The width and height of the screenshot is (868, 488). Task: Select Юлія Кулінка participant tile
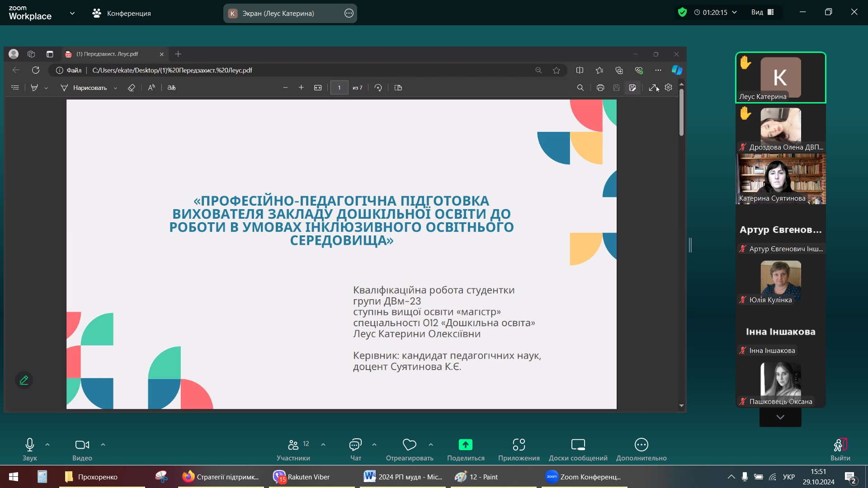click(x=781, y=281)
